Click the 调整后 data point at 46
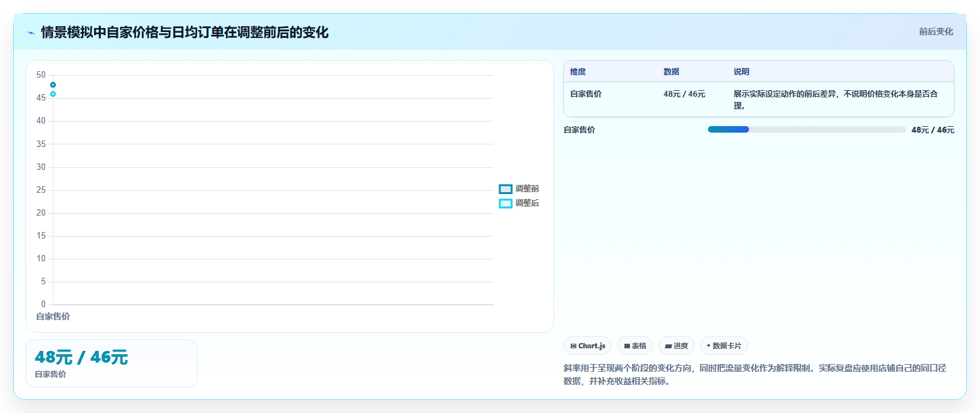 click(x=53, y=94)
